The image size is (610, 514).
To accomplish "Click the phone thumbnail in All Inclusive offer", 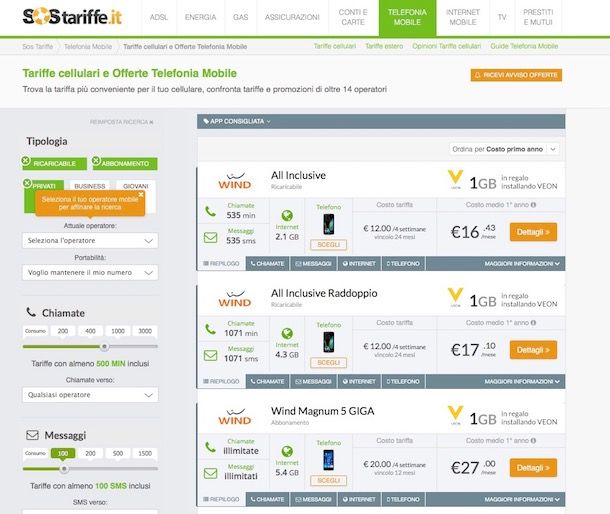I will [x=329, y=224].
